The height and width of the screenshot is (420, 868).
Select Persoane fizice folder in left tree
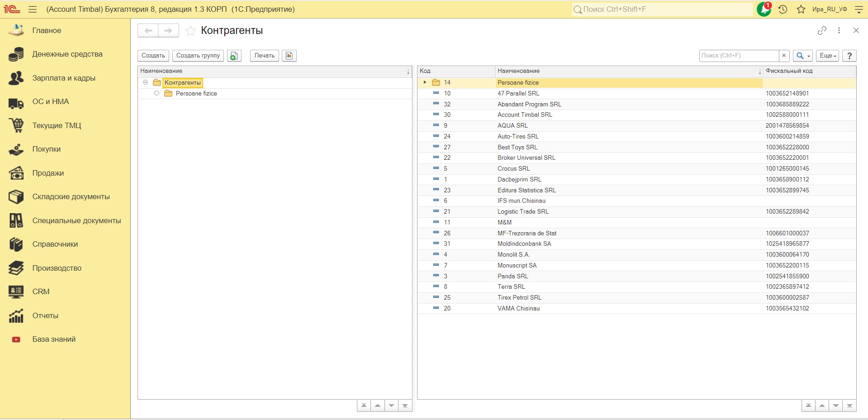click(x=196, y=93)
